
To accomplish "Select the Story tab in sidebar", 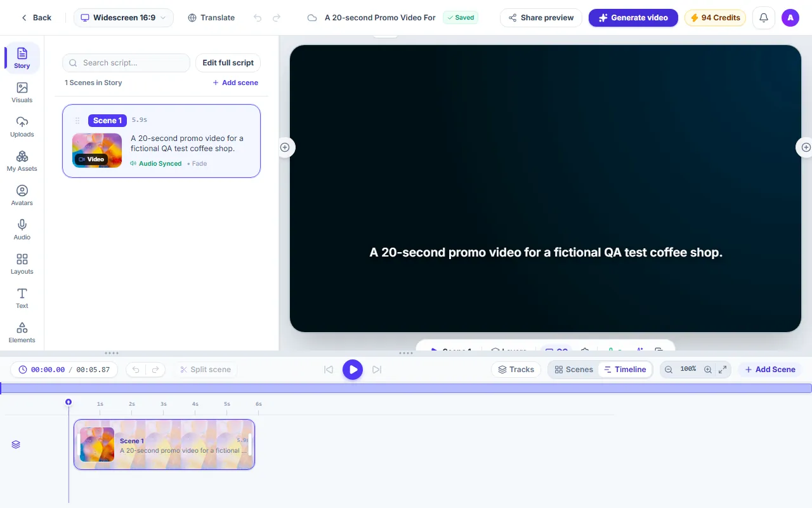I will (x=22, y=58).
